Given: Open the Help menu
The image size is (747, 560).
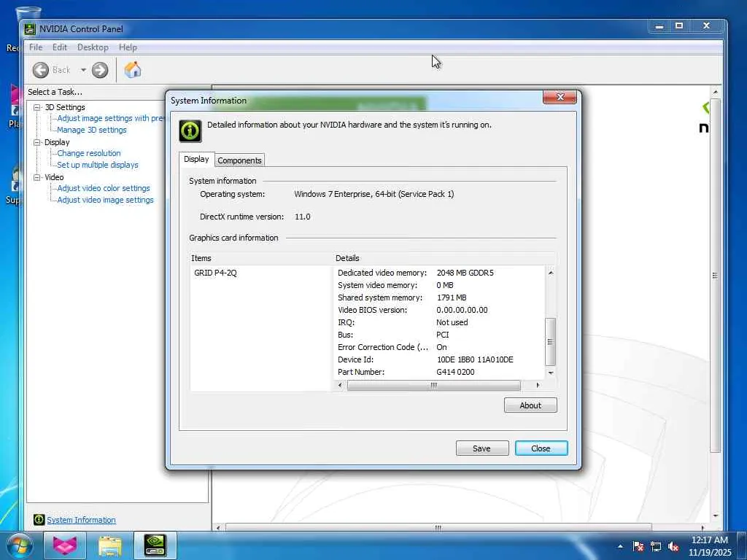Looking at the screenshot, I should tap(128, 47).
